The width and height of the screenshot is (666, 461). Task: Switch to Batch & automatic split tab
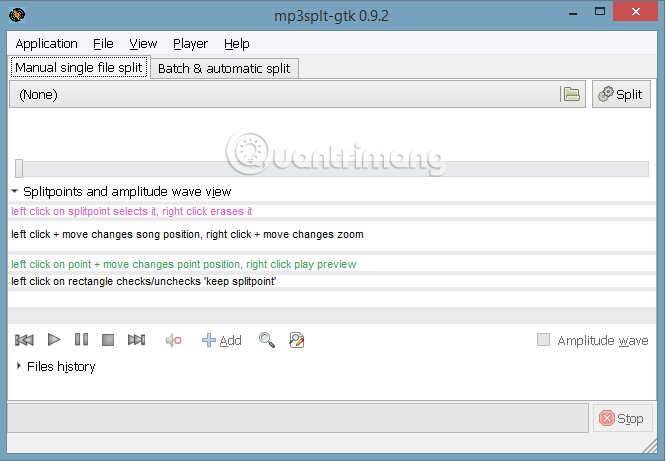pyautogui.click(x=224, y=68)
